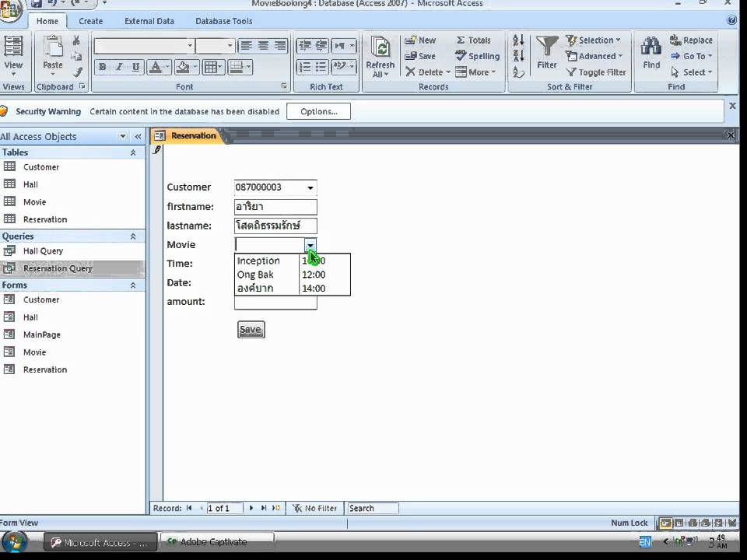Image resolution: width=747 pixels, height=560 pixels.
Task: Open the font name dropdown
Action: tap(190, 46)
